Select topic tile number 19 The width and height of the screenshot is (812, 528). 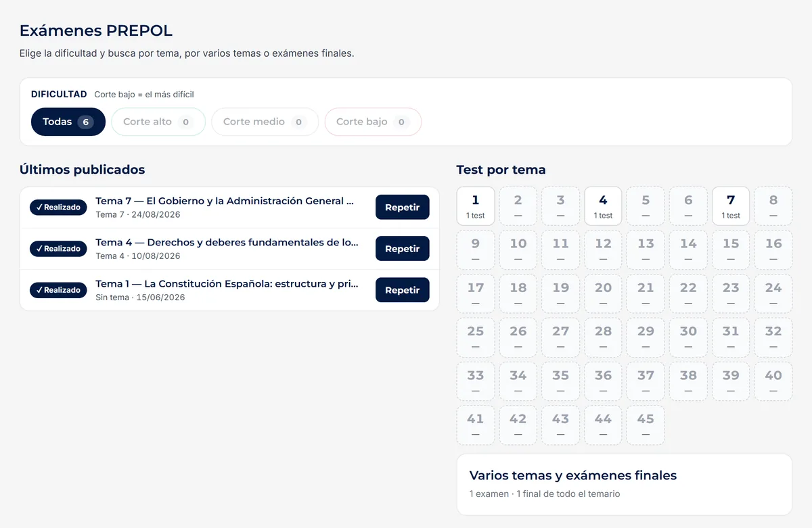pyautogui.click(x=560, y=294)
